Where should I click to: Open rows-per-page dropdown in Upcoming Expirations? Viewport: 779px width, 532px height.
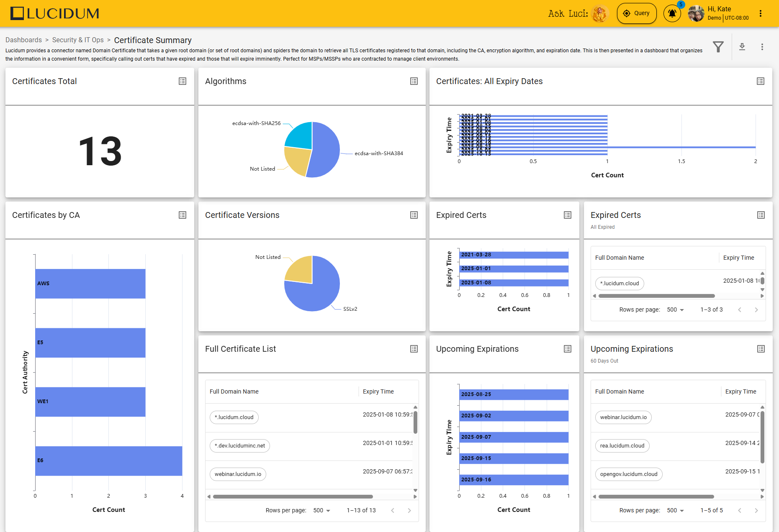(x=676, y=510)
